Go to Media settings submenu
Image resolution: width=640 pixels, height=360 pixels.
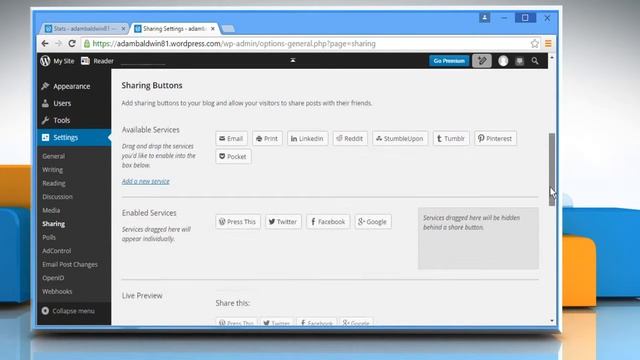[x=51, y=210]
